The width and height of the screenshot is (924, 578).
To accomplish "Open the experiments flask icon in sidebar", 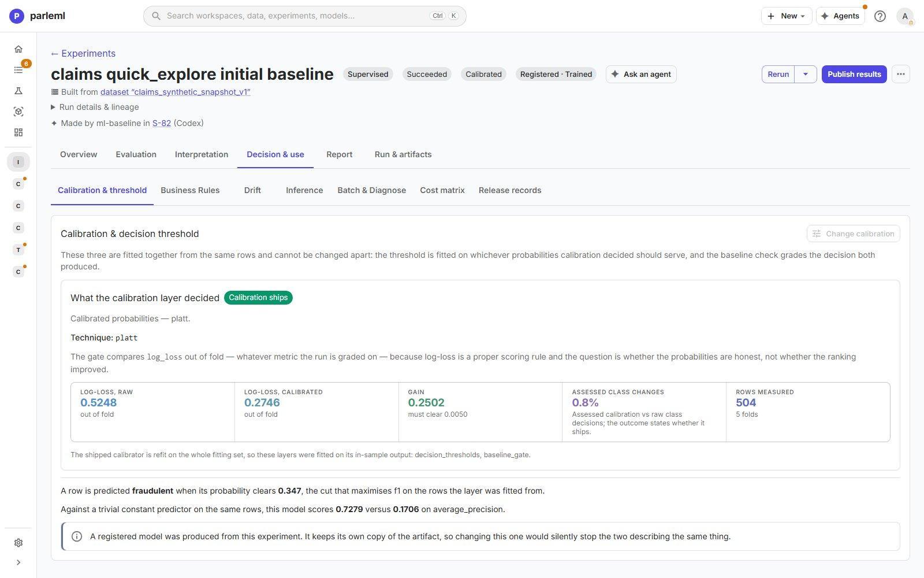I will pos(18,91).
